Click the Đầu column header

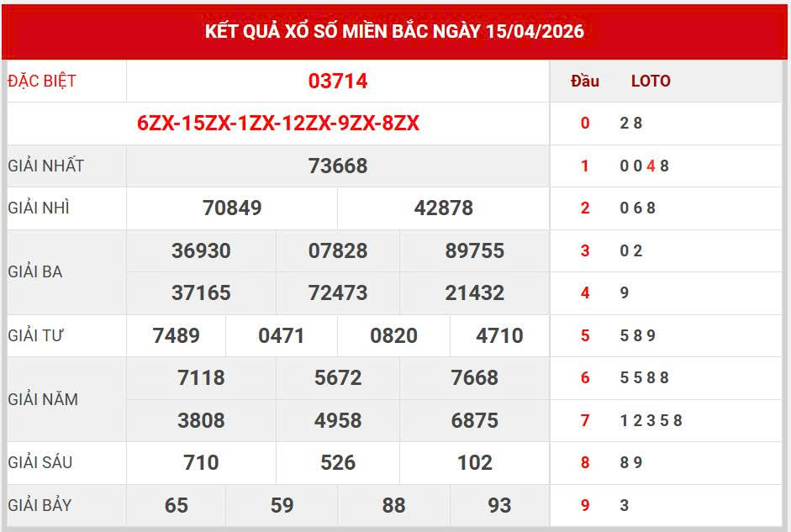pos(585,82)
